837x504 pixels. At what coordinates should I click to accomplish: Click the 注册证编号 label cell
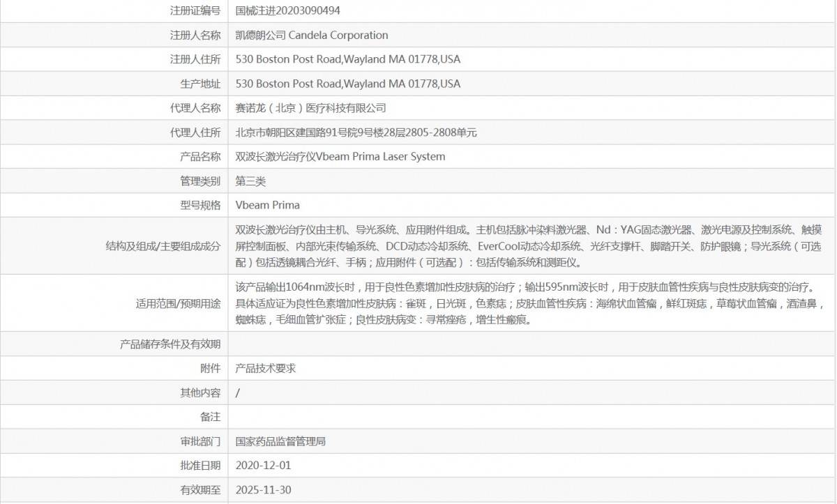coord(195,10)
